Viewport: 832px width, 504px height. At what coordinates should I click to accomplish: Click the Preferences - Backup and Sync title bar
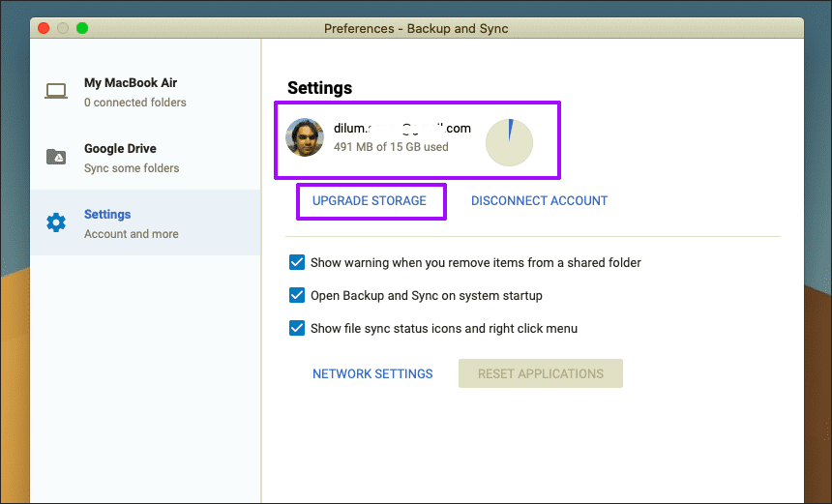tap(417, 28)
